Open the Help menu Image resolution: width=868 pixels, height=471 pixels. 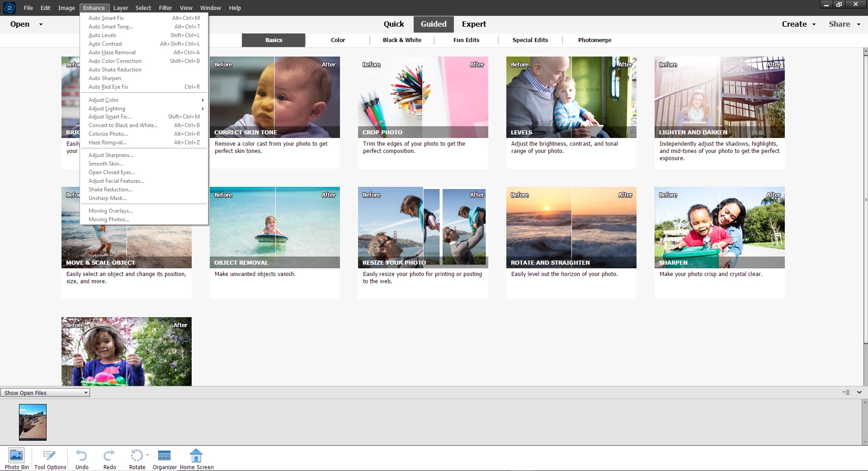(235, 8)
